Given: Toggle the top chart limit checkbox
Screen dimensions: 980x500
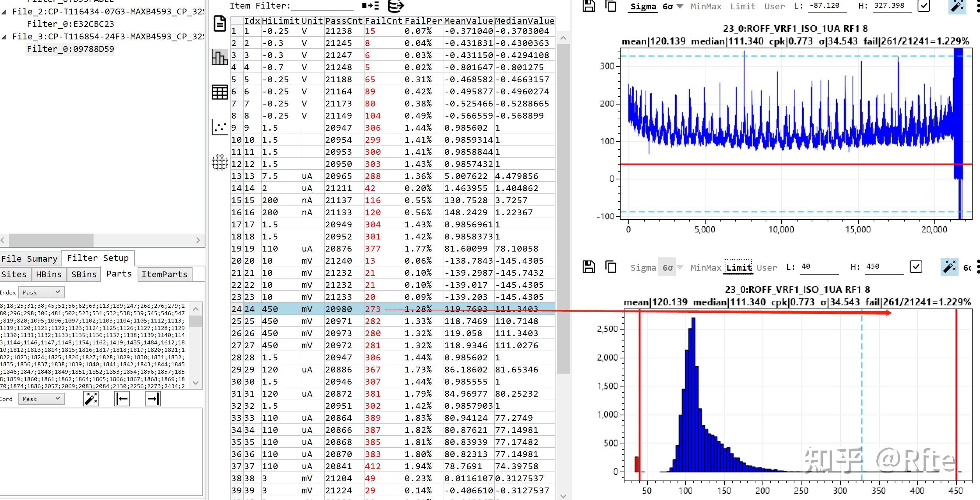Looking at the screenshot, I should (924, 6).
